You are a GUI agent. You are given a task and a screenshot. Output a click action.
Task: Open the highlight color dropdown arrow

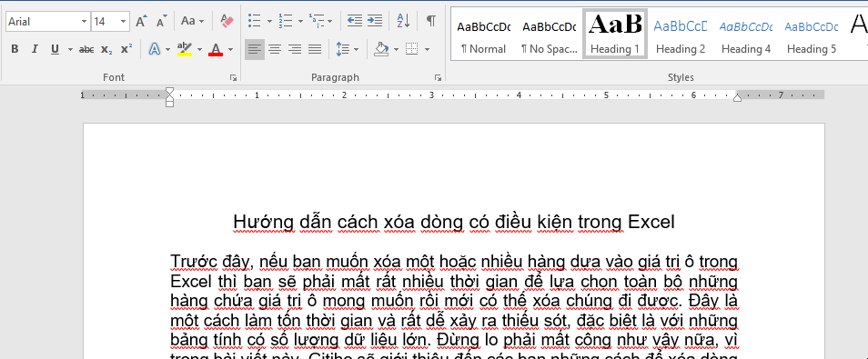[x=199, y=50]
